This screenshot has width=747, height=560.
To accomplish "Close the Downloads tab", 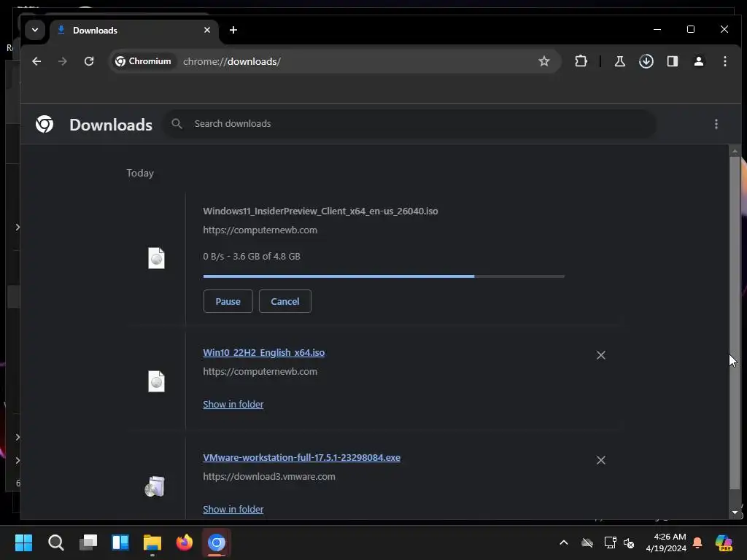I will (x=206, y=30).
